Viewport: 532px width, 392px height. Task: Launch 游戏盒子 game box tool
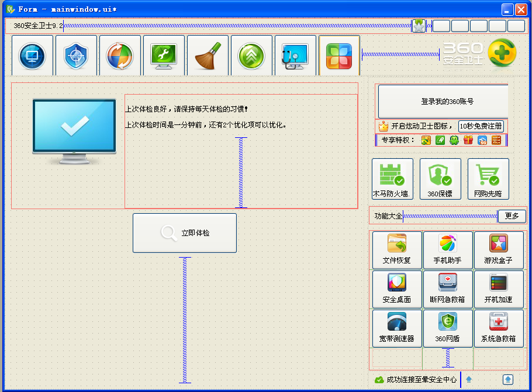(x=499, y=250)
